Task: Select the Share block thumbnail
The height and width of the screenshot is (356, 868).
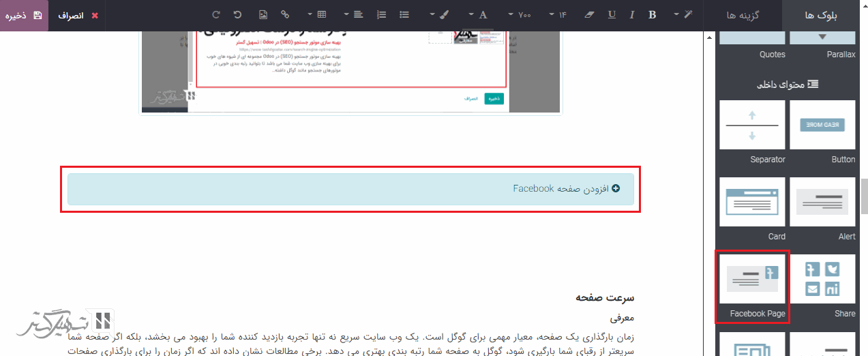Action: click(822, 280)
